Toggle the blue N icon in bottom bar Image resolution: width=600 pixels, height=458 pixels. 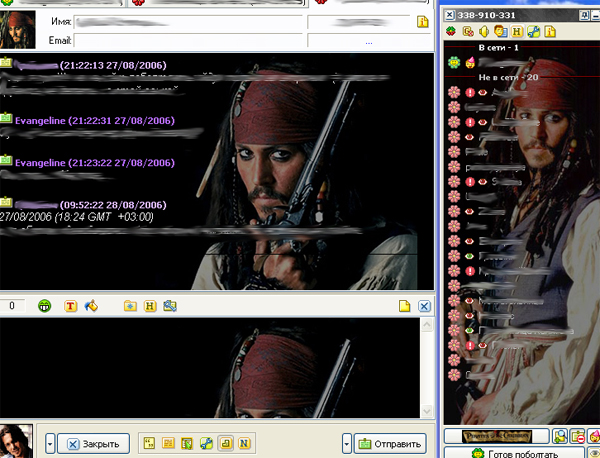[x=244, y=443]
